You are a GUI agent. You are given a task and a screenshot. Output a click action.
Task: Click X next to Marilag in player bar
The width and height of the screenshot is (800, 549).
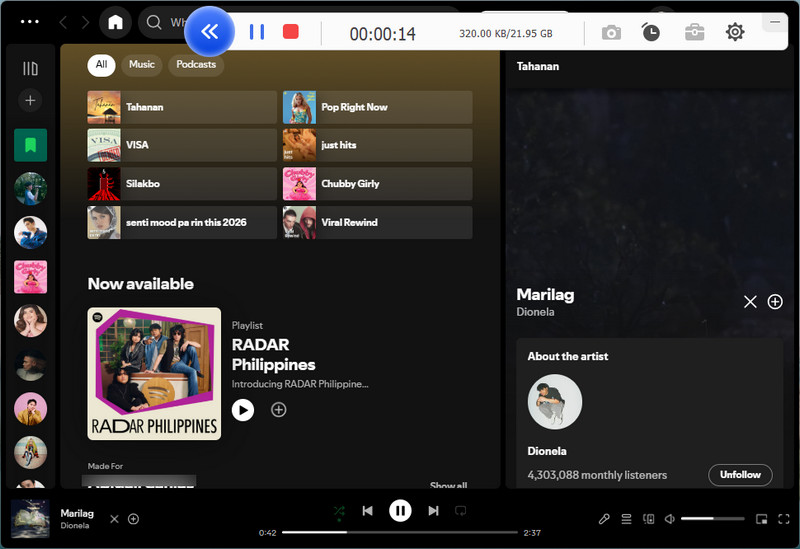114,519
